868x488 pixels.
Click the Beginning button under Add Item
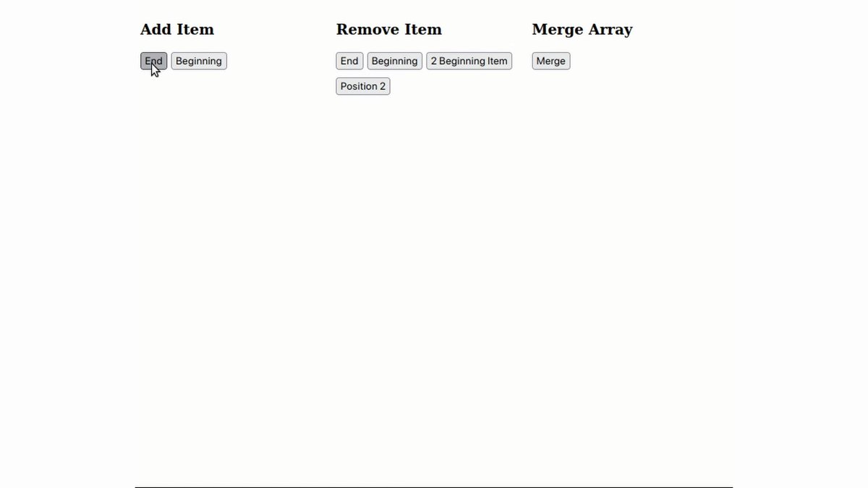tap(199, 61)
